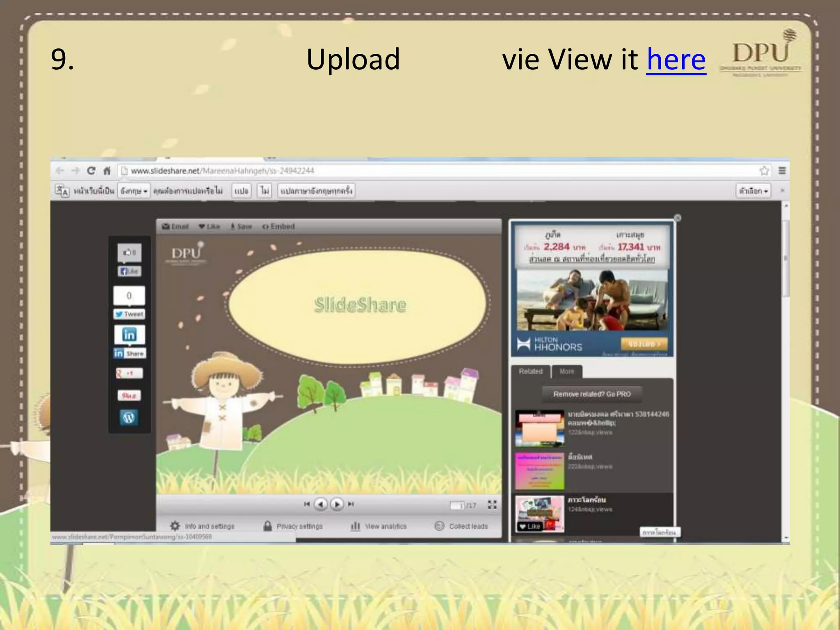Reload the page with the refresh icon
This screenshot has height=630, width=840.
[91, 171]
